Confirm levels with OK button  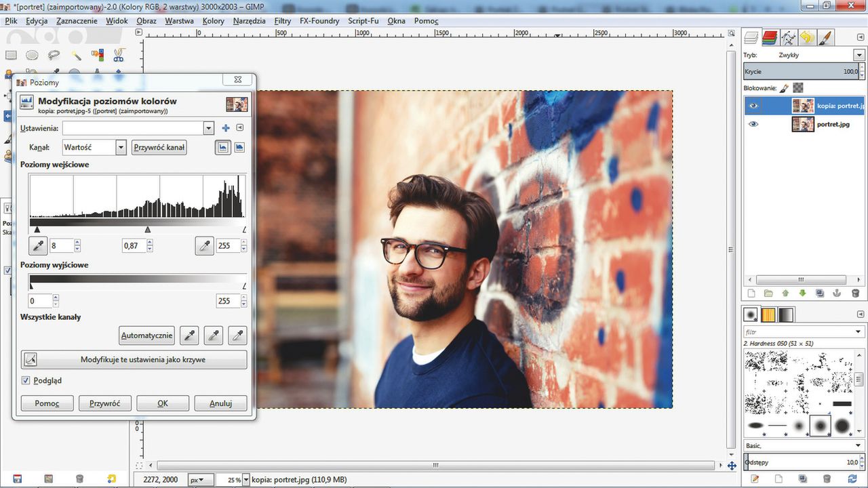tap(163, 403)
